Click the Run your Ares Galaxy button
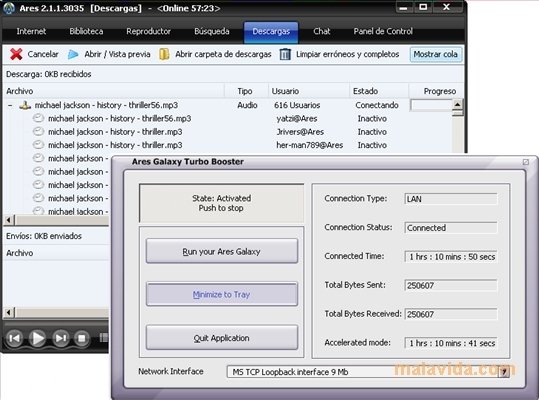 tap(222, 251)
